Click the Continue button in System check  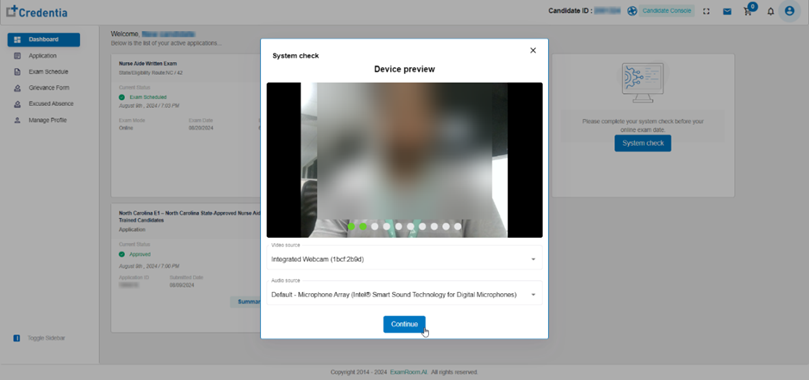click(x=404, y=324)
